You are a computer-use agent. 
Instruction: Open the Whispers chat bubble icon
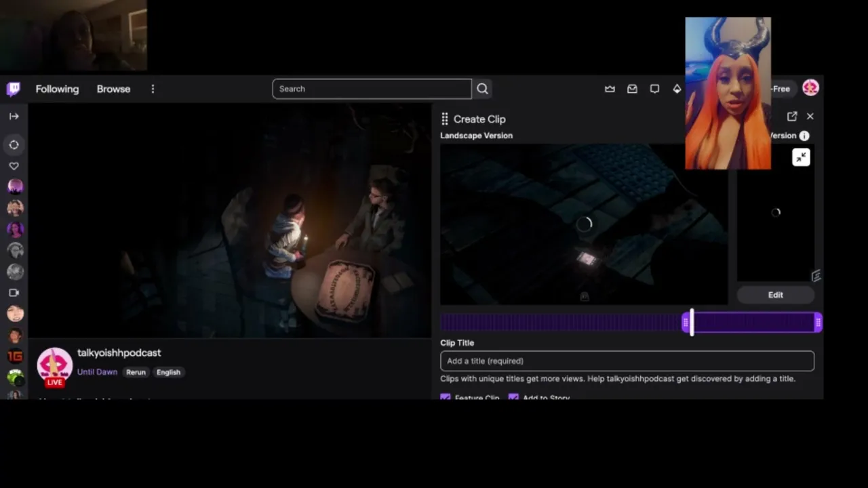pos(654,89)
